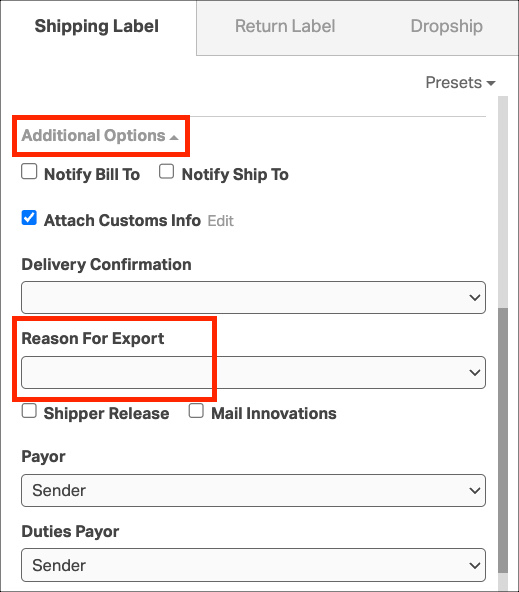The image size is (519, 592).
Task: Click the Payor dropdown chevron icon
Action: coord(474,490)
